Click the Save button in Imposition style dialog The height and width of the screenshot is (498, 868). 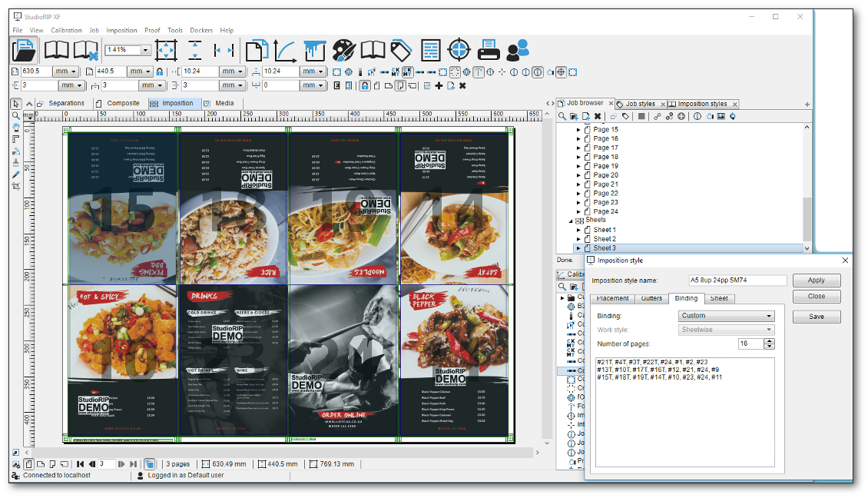pos(816,316)
